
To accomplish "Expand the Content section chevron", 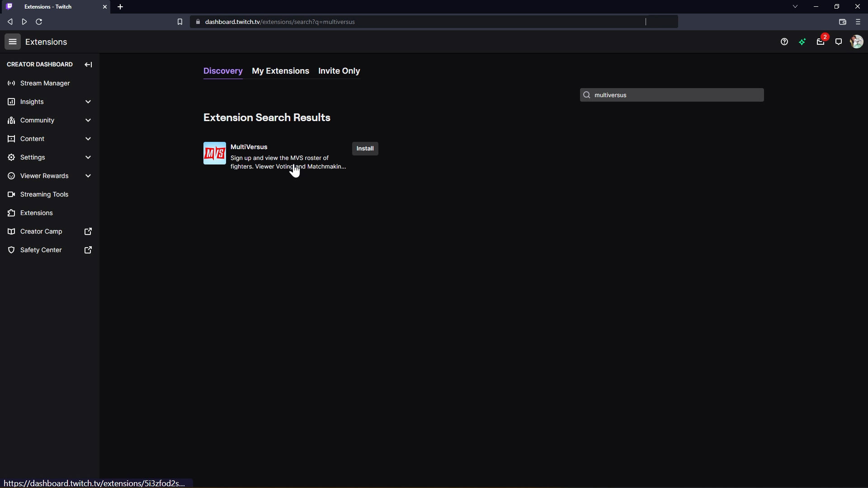I will (x=88, y=139).
